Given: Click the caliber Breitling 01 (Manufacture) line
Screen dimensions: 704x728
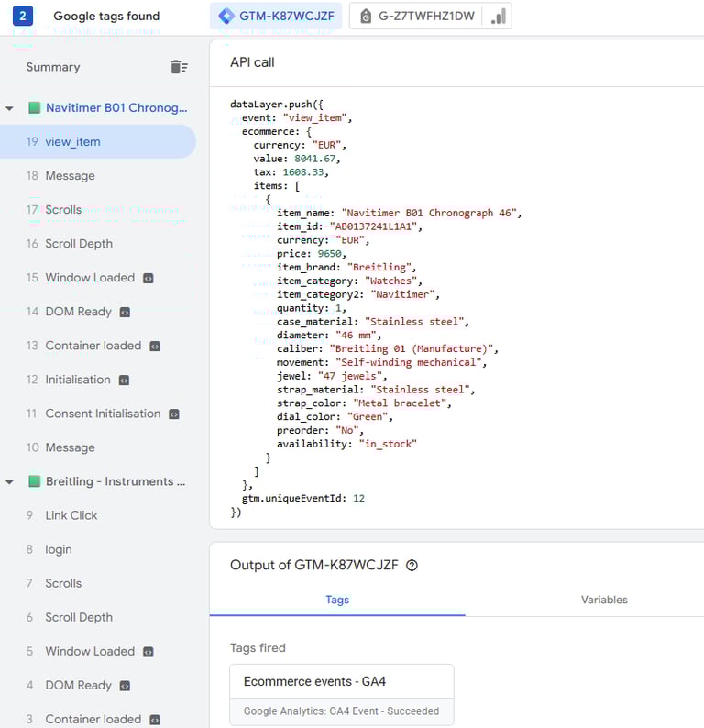Looking at the screenshot, I should click(x=388, y=348).
